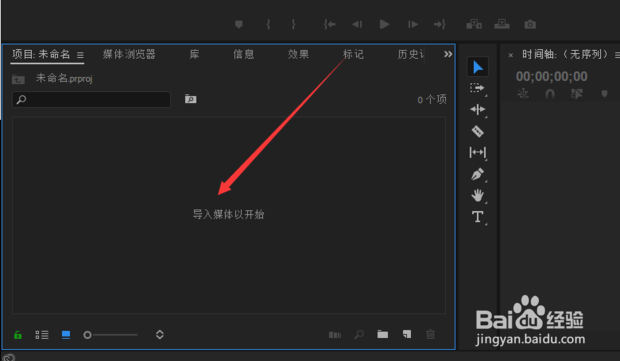Step back one frame
620x361 pixels.
tap(357, 25)
